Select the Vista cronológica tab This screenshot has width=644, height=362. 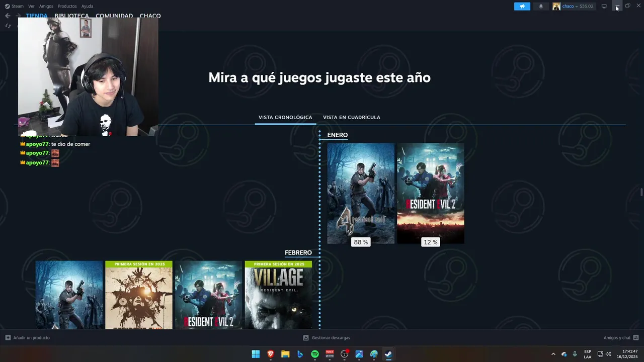click(x=285, y=117)
